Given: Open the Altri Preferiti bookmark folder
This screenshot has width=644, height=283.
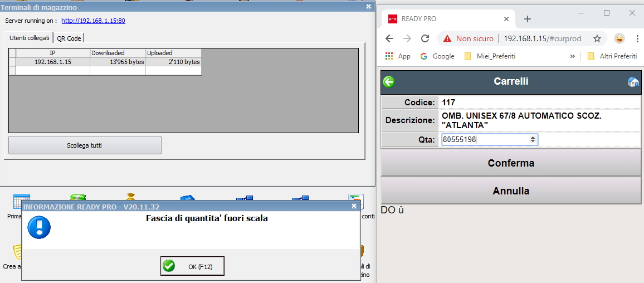Looking at the screenshot, I should click(x=612, y=56).
